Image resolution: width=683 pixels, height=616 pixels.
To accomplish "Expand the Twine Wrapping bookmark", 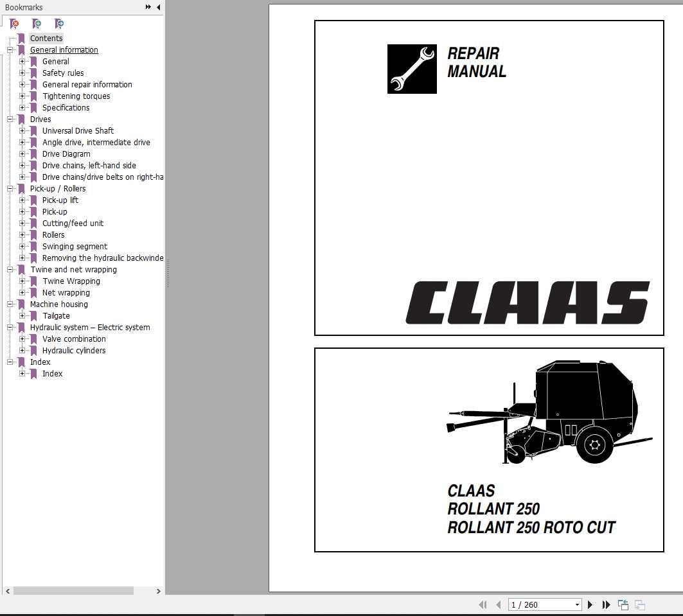I will [22, 281].
